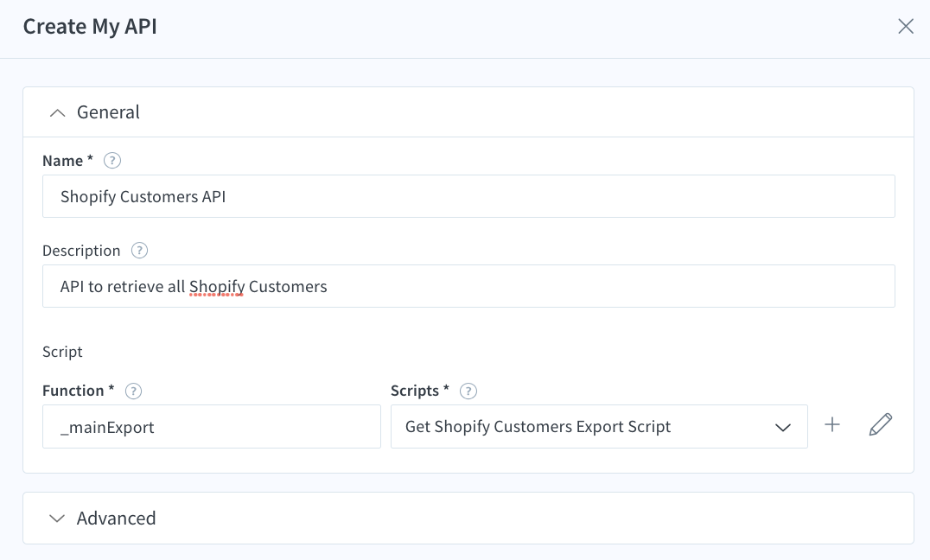
Task: Open the Scripts dropdown list
Action: [x=599, y=426]
